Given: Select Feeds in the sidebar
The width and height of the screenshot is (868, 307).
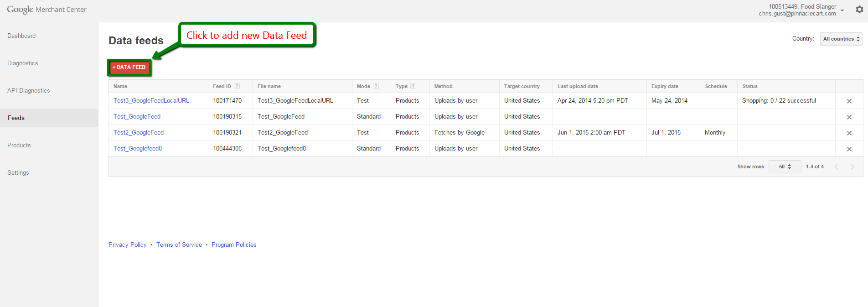Looking at the screenshot, I should point(49,118).
